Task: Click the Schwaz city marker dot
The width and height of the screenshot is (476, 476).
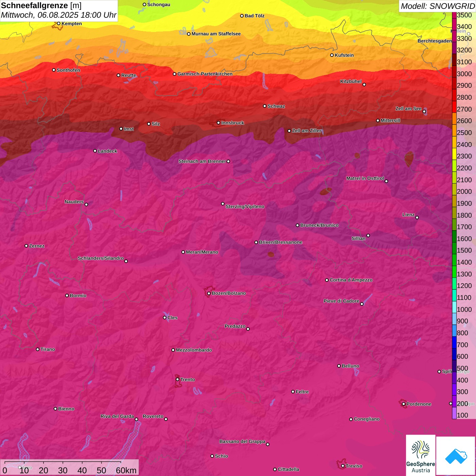Action: [x=265, y=106]
